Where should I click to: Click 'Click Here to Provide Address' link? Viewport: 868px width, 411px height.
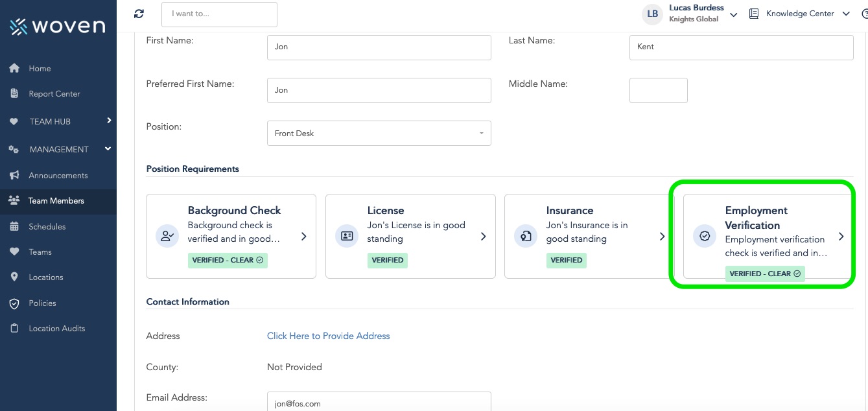click(x=329, y=336)
